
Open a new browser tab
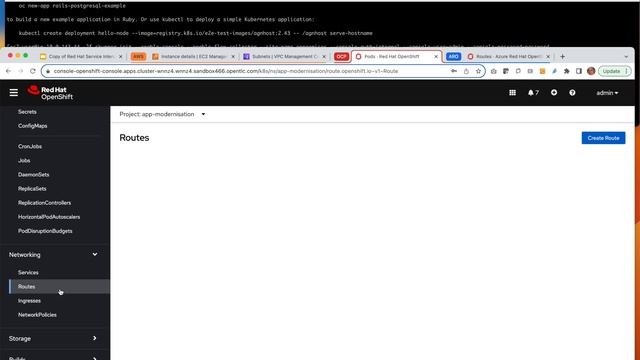pyautogui.click(x=562, y=56)
